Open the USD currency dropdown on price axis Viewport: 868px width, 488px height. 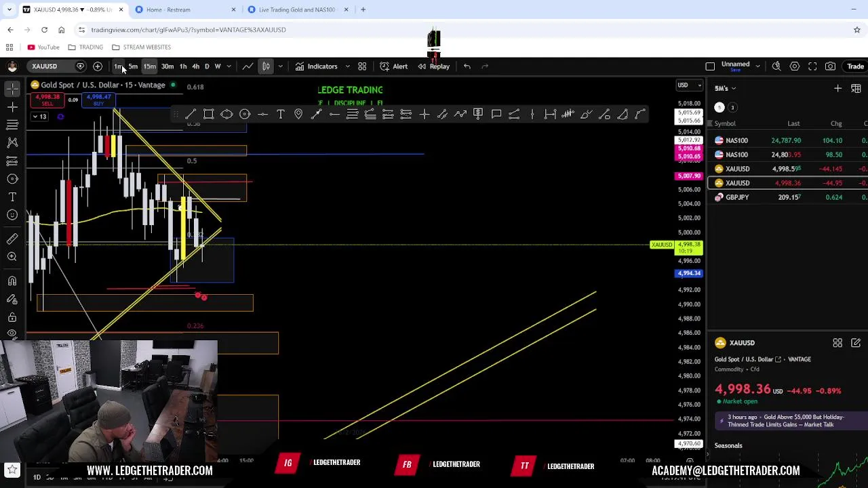click(x=690, y=85)
